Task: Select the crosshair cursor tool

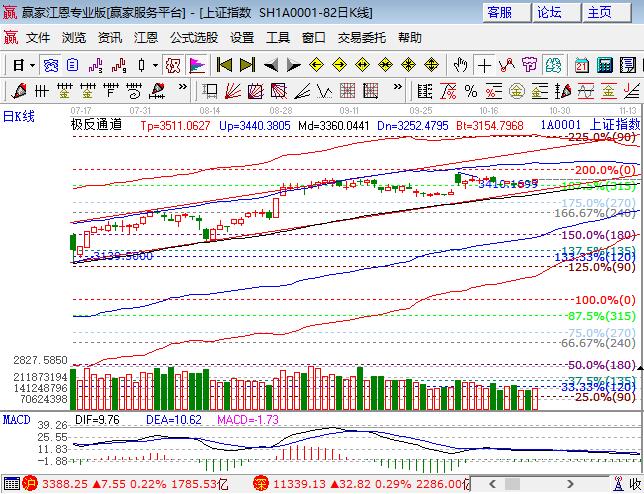Action: (x=484, y=65)
